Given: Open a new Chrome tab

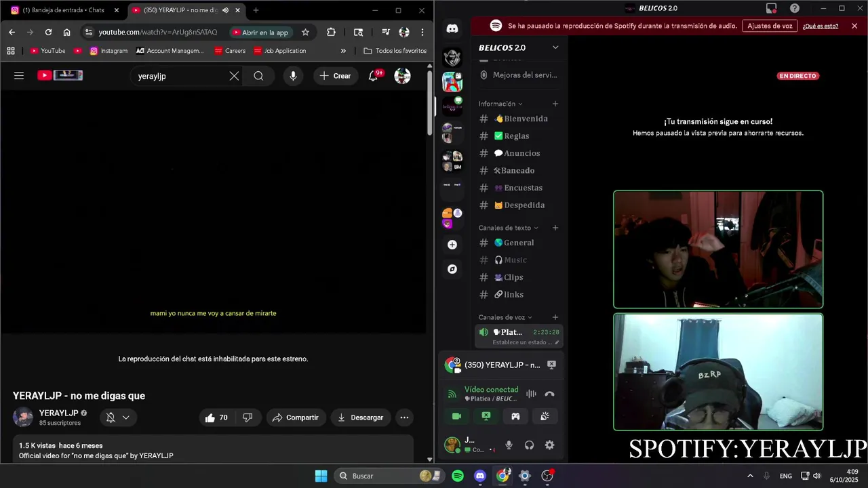Looking at the screenshot, I should 256,10.
